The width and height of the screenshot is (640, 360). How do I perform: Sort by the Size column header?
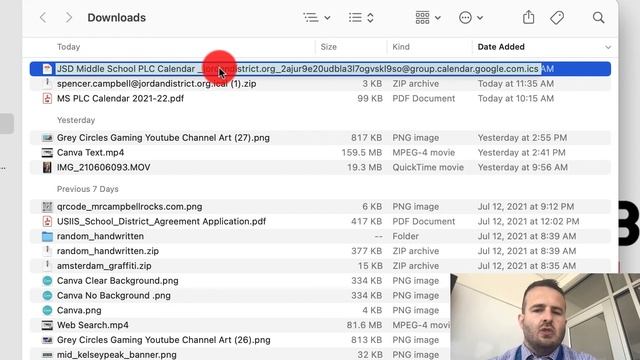click(x=329, y=47)
